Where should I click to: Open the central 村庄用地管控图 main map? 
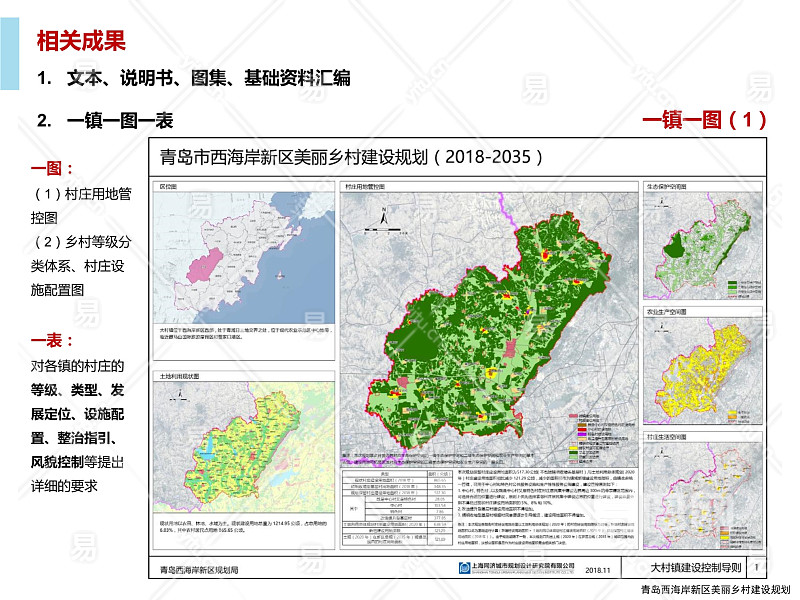(489, 329)
